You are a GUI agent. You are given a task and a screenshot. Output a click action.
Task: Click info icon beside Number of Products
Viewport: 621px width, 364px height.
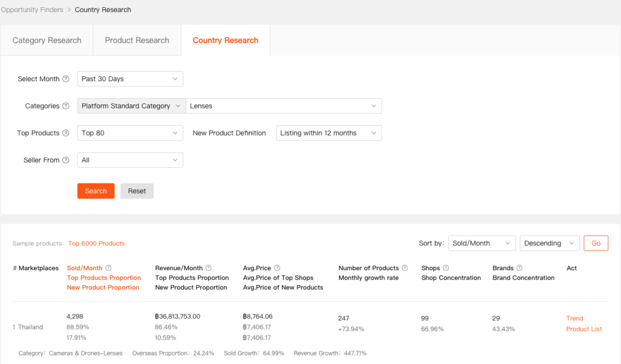coord(405,268)
